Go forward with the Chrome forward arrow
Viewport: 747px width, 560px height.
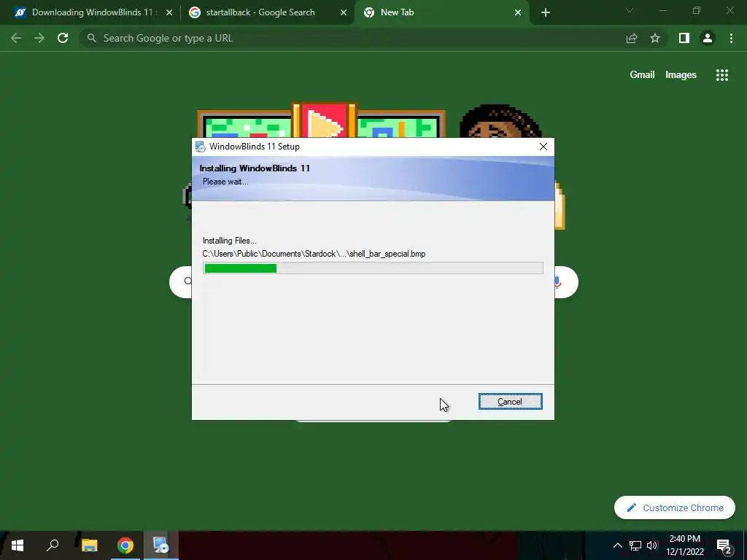[39, 38]
